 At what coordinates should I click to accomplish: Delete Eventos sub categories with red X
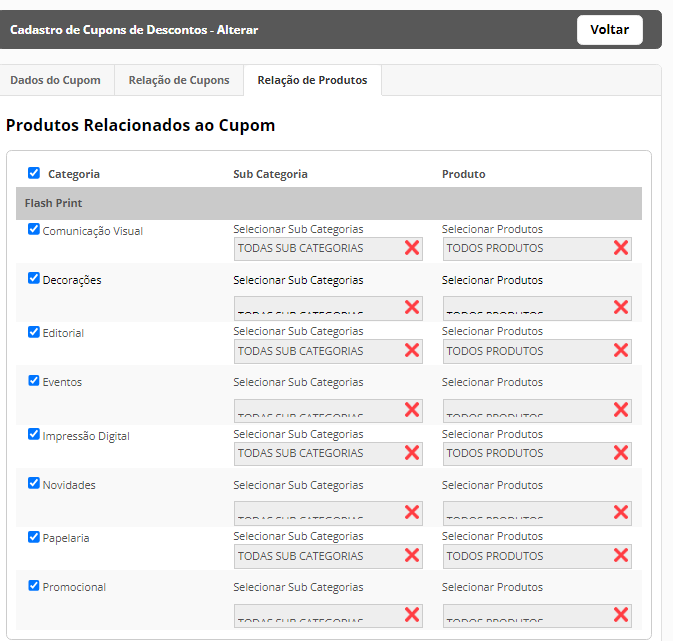412,410
